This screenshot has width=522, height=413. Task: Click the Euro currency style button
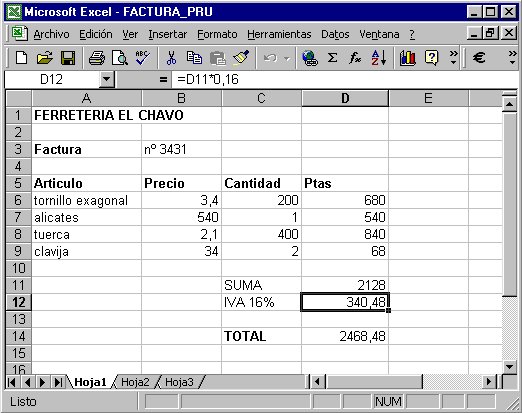[479, 58]
